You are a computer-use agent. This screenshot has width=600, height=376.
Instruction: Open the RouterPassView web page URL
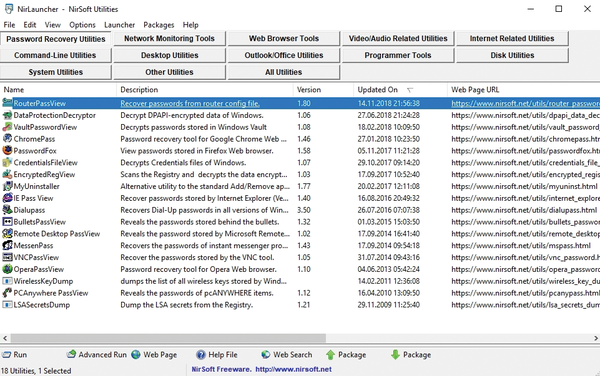click(525, 103)
